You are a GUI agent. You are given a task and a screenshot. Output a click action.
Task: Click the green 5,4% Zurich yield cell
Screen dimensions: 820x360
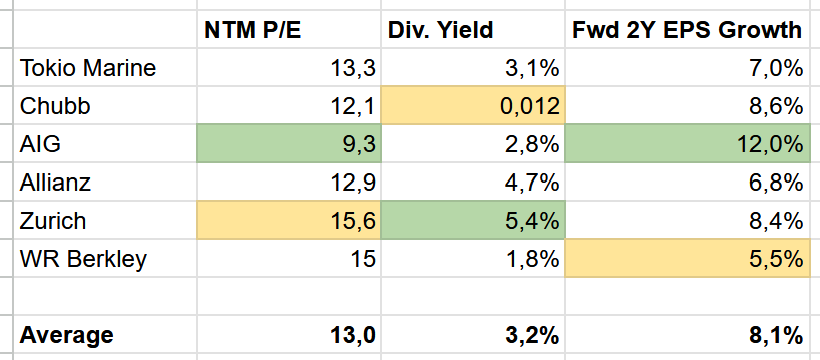[x=473, y=220]
